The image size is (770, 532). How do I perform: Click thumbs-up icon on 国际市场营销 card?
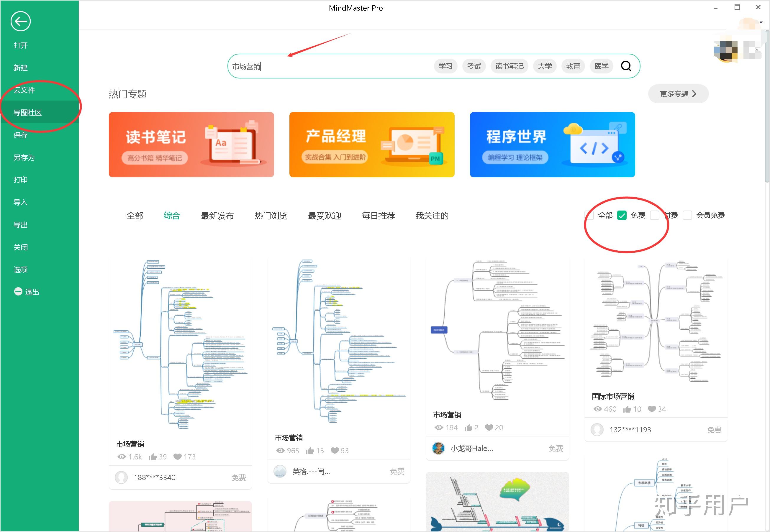pos(627,409)
